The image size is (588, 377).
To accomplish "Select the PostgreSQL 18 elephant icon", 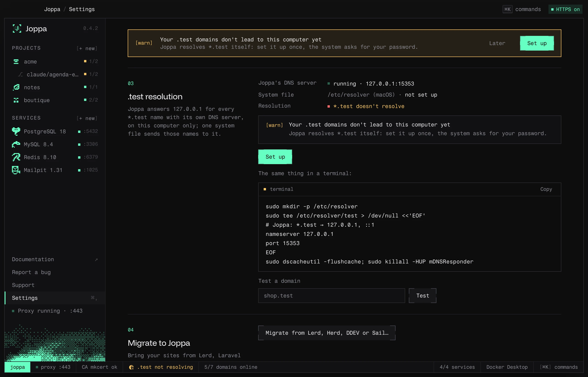I will pyautogui.click(x=16, y=131).
